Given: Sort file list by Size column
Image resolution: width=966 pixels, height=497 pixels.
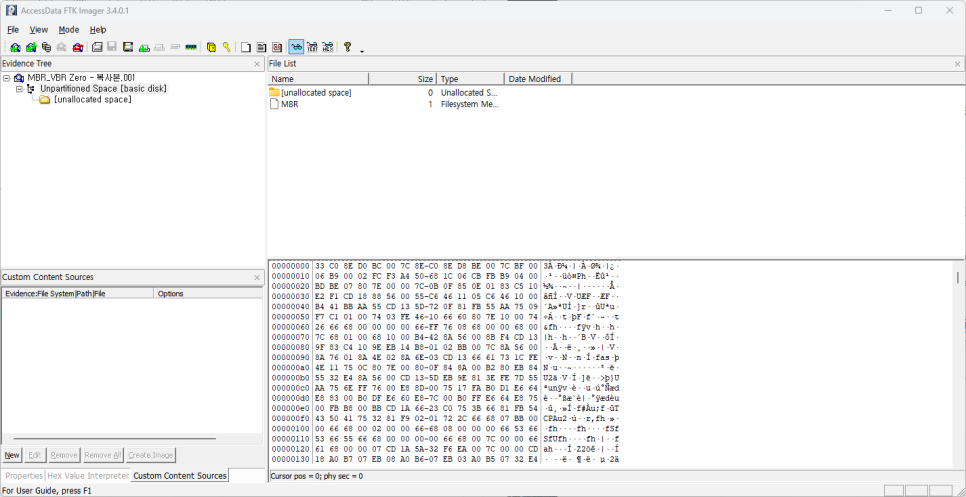Looking at the screenshot, I should (403, 79).
